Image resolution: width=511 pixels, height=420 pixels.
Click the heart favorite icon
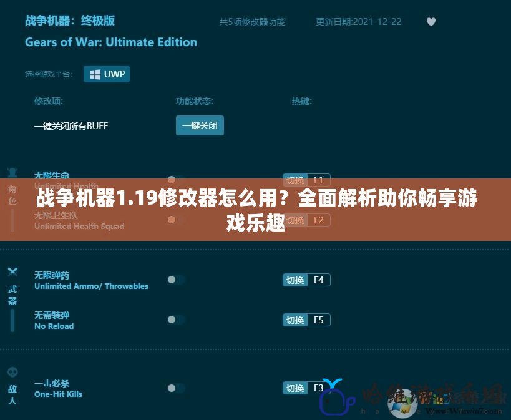coord(431,22)
